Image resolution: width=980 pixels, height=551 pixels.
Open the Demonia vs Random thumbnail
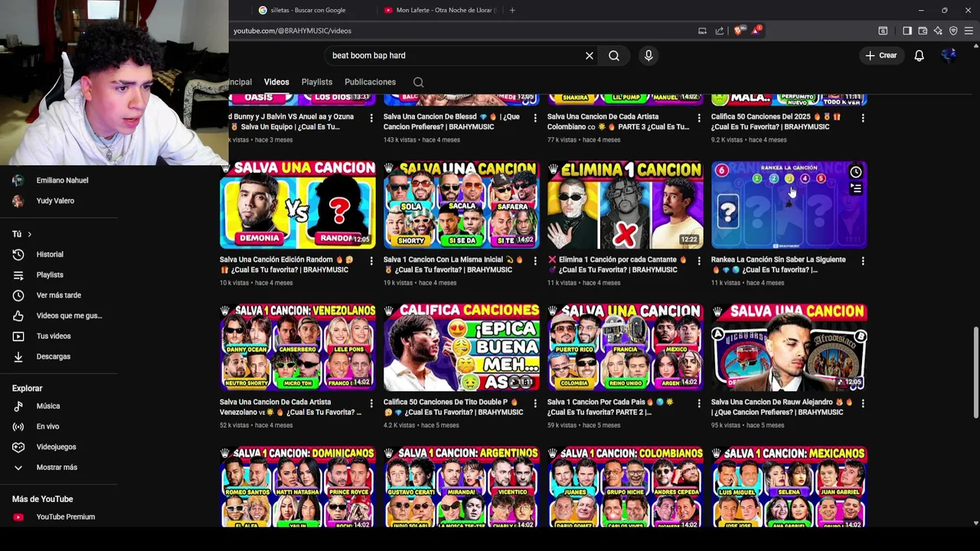pos(298,204)
